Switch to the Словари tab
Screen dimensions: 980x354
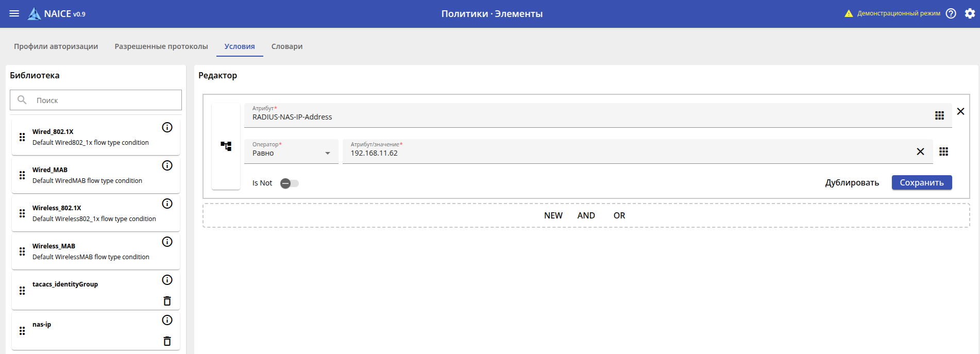point(287,46)
